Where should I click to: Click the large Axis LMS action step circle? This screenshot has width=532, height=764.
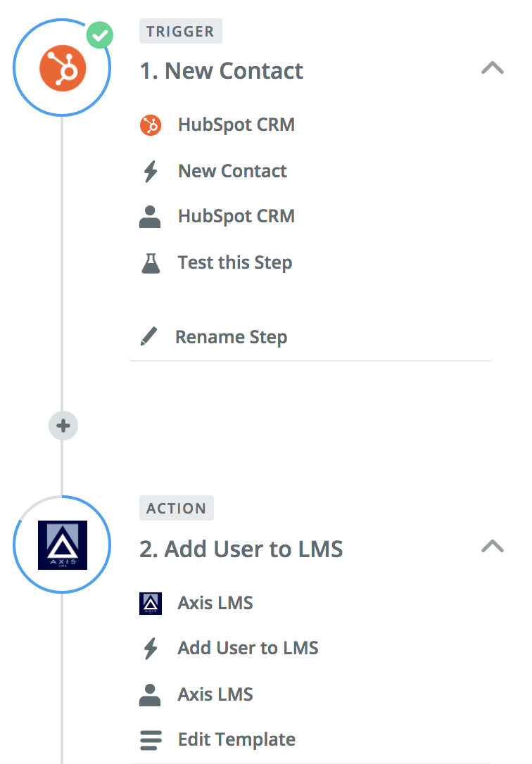click(62, 545)
